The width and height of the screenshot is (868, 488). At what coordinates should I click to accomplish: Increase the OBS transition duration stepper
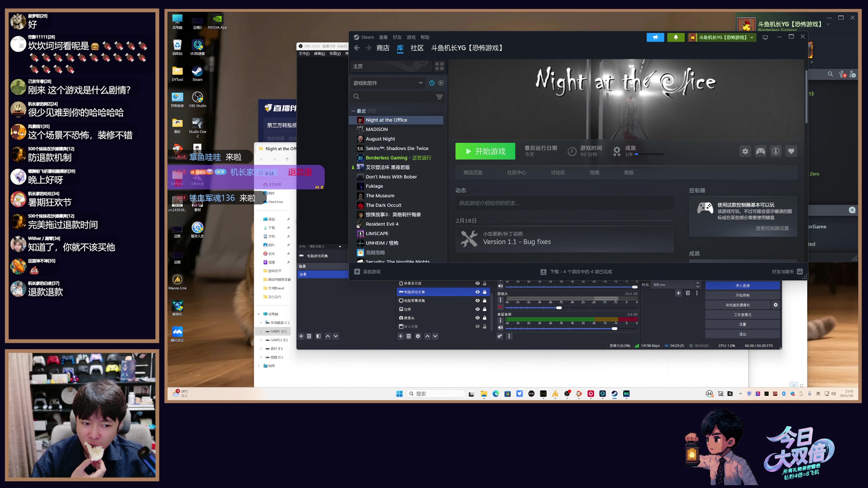click(x=697, y=283)
